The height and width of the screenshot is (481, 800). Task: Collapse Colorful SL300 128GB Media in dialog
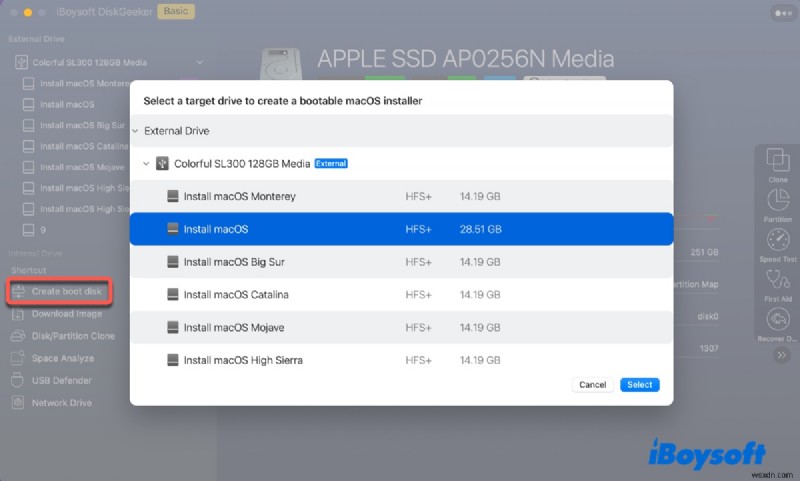point(146,164)
